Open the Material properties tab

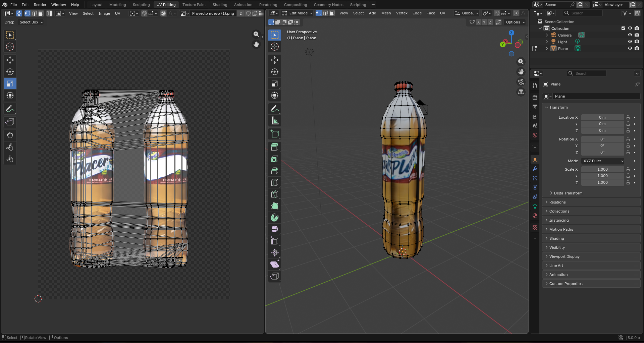pyautogui.click(x=535, y=216)
